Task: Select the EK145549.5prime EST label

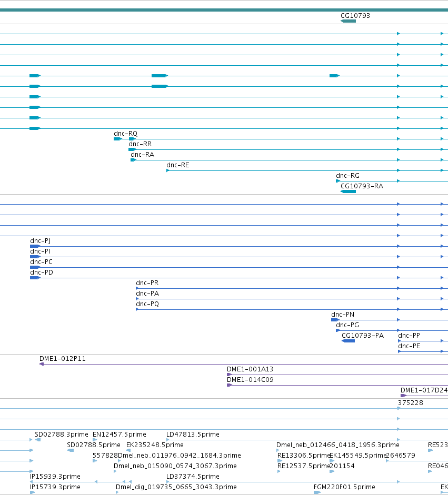Action: pyautogui.click(x=359, y=456)
